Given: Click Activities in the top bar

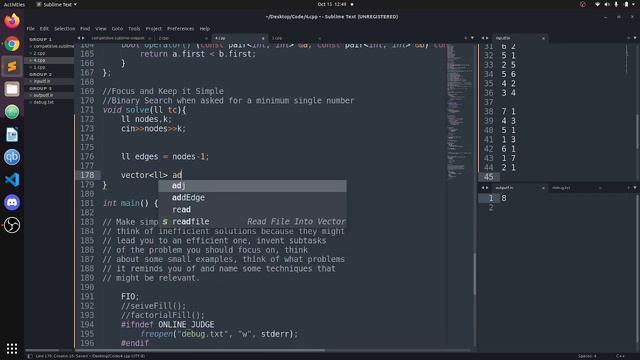Looking at the screenshot, I should click(14, 4).
